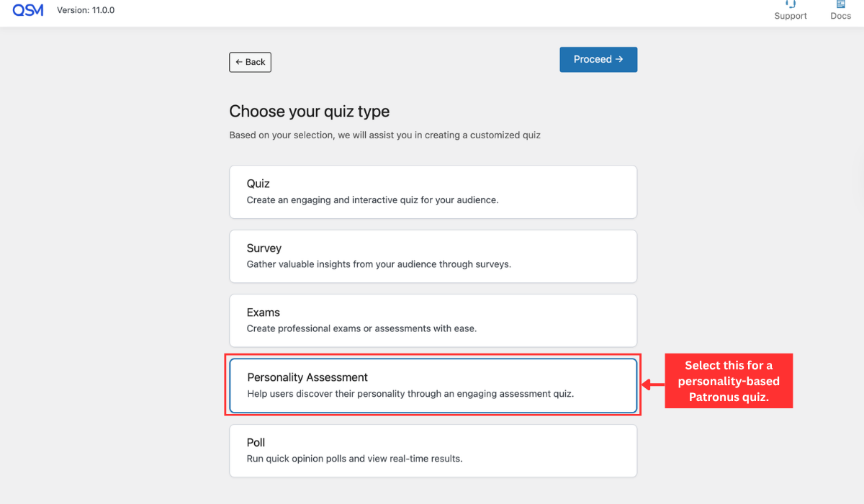The width and height of the screenshot is (864, 504).
Task: Click the Docs label in header
Action: coord(840,16)
